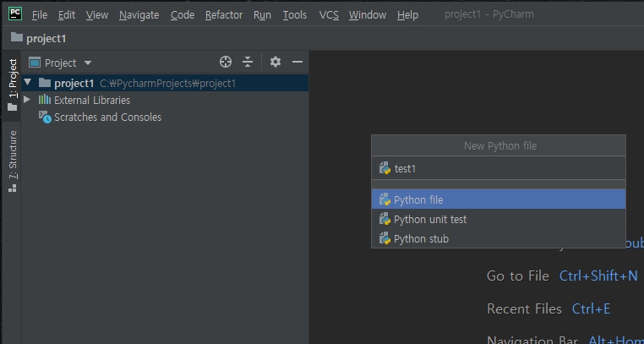Open the View menu
The width and height of the screenshot is (644, 344).
point(97,15)
